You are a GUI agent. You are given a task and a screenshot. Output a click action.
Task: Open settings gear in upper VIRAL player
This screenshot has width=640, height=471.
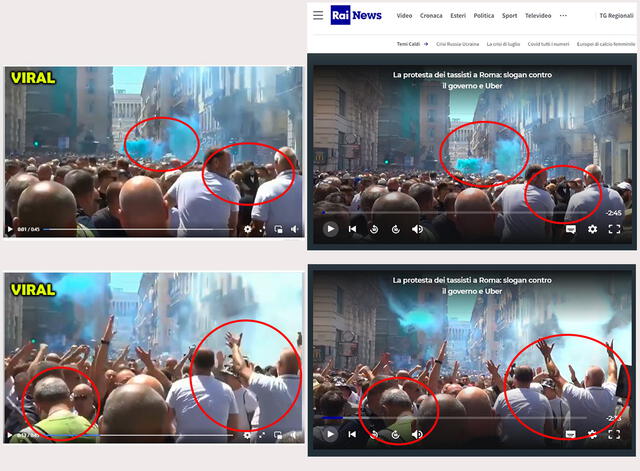pyautogui.click(x=248, y=229)
